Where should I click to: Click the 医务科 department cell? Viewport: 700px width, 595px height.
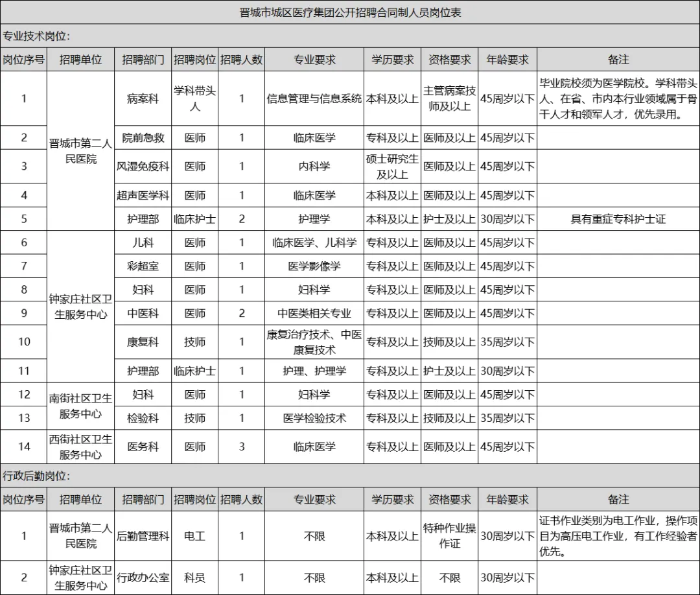click(143, 447)
